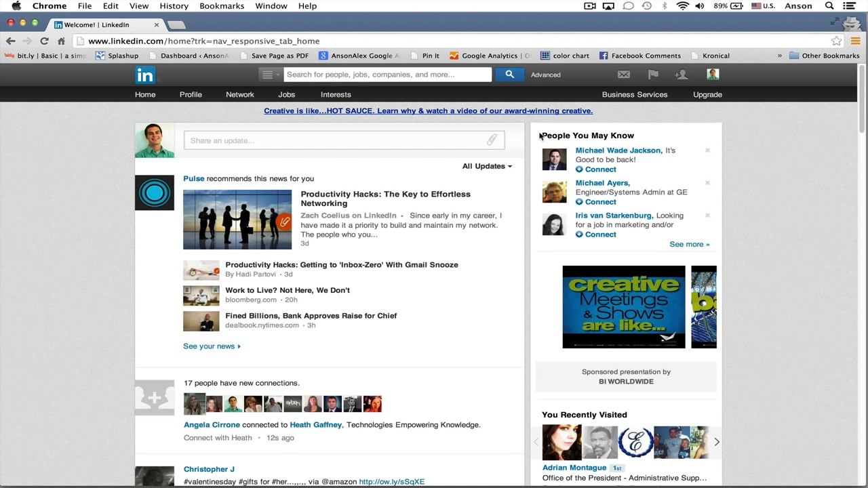868x488 pixels.
Task: Click 'See more' under People You May Know
Action: click(x=690, y=244)
